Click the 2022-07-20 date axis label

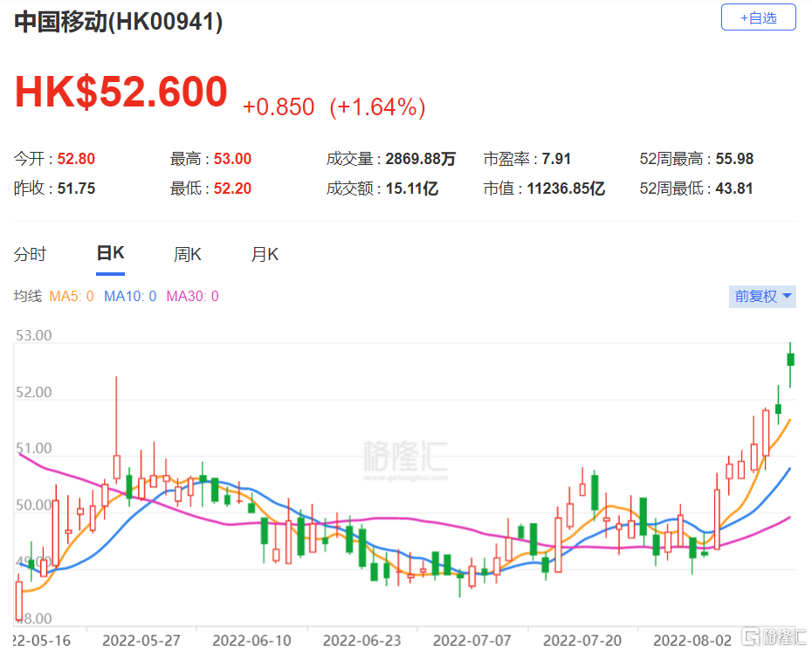(x=582, y=640)
